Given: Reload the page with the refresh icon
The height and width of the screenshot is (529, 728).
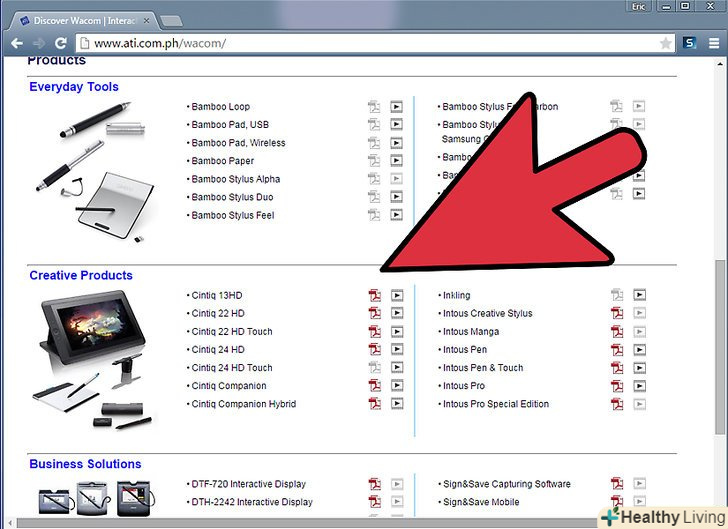Looking at the screenshot, I should 61,43.
